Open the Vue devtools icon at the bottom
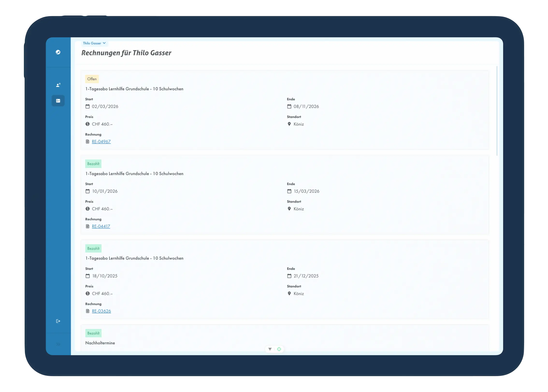Image resolution: width=548 pixels, height=392 pixels. 270,349
